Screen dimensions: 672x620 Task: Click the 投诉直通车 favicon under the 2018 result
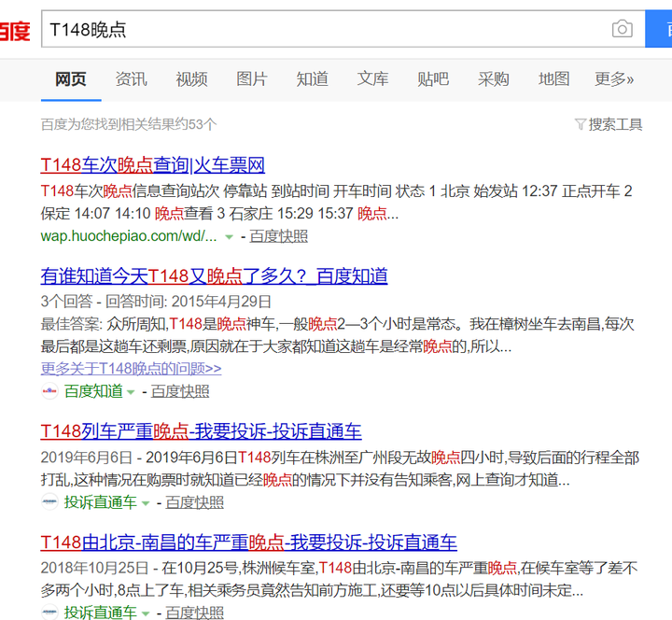(x=49, y=612)
